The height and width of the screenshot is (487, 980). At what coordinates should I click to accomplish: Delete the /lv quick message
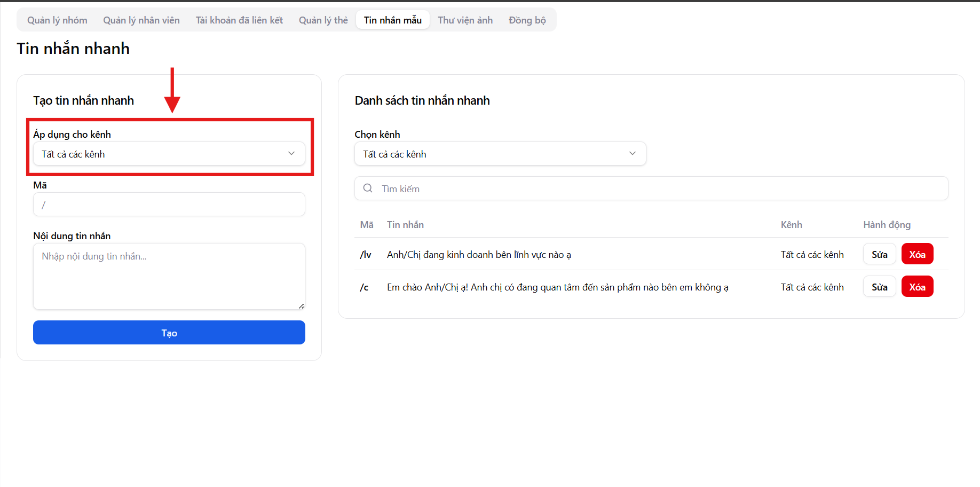tap(917, 254)
